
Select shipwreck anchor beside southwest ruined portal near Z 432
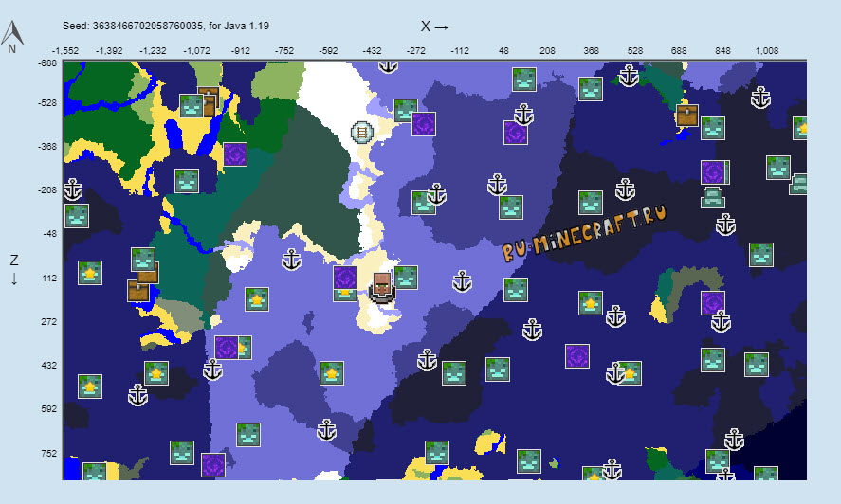point(212,369)
